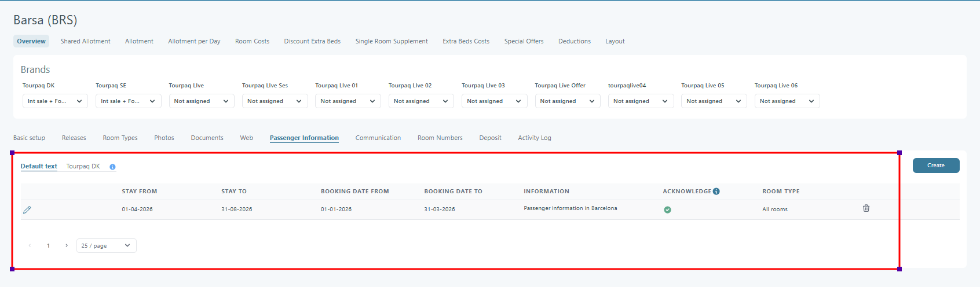This screenshot has width=980, height=287.
Task: Click the green acknowledge checkmark
Action: (x=667, y=210)
